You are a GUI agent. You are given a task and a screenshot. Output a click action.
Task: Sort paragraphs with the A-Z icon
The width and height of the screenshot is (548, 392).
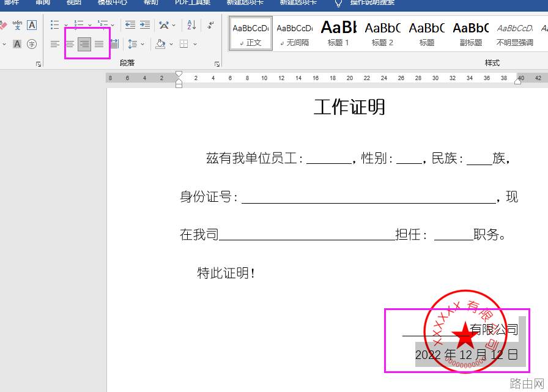[191, 25]
